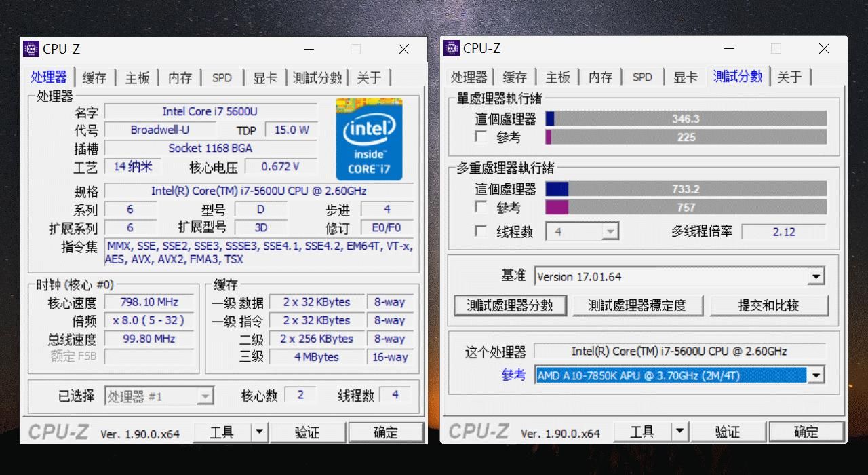This screenshot has width=868, height=475.
Task: Click the 工艺 value 14 纳米
Action: 133,167
